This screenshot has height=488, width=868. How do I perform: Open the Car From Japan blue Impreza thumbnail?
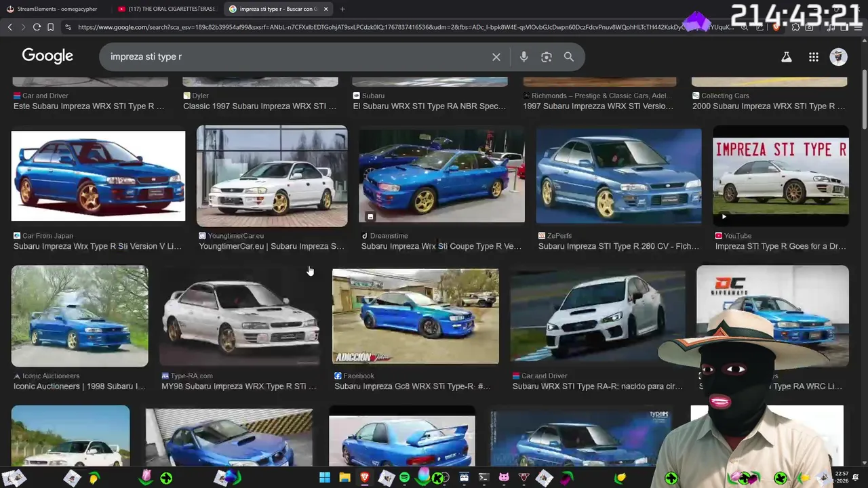click(98, 176)
